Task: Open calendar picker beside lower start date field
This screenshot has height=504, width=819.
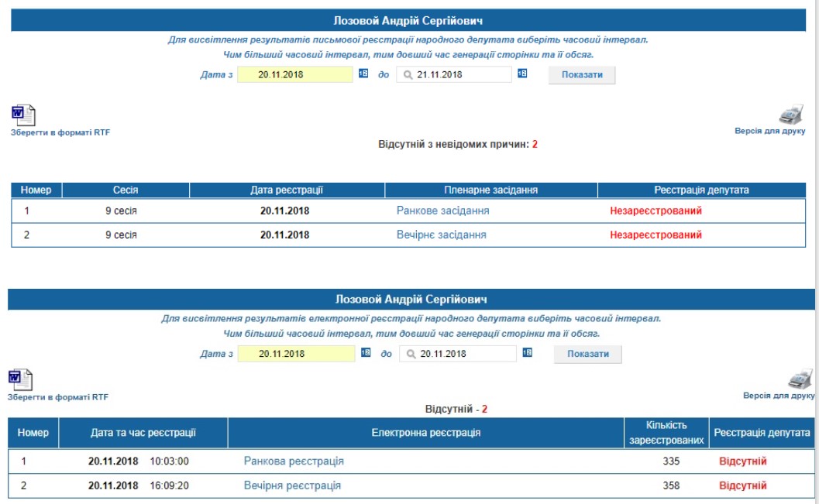Action: (366, 353)
